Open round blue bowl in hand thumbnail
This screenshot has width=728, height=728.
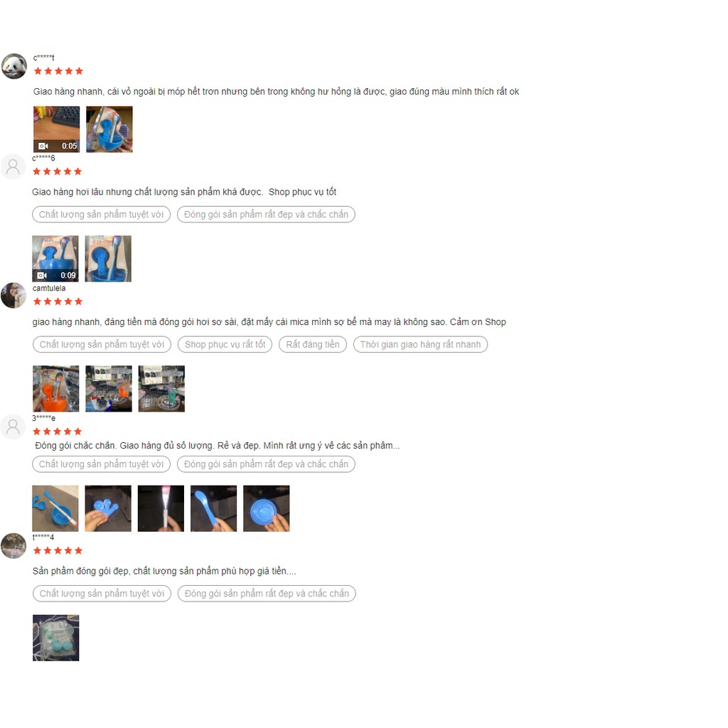[x=266, y=508]
